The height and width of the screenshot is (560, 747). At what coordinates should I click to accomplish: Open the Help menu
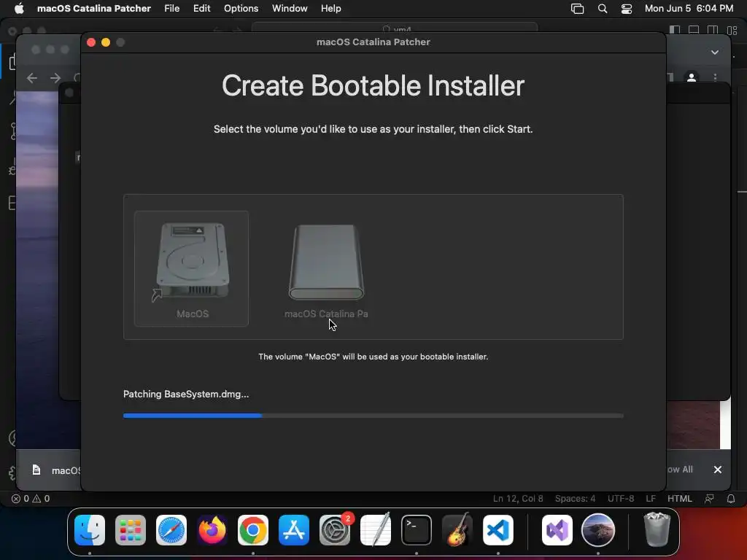[x=330, y=9]
